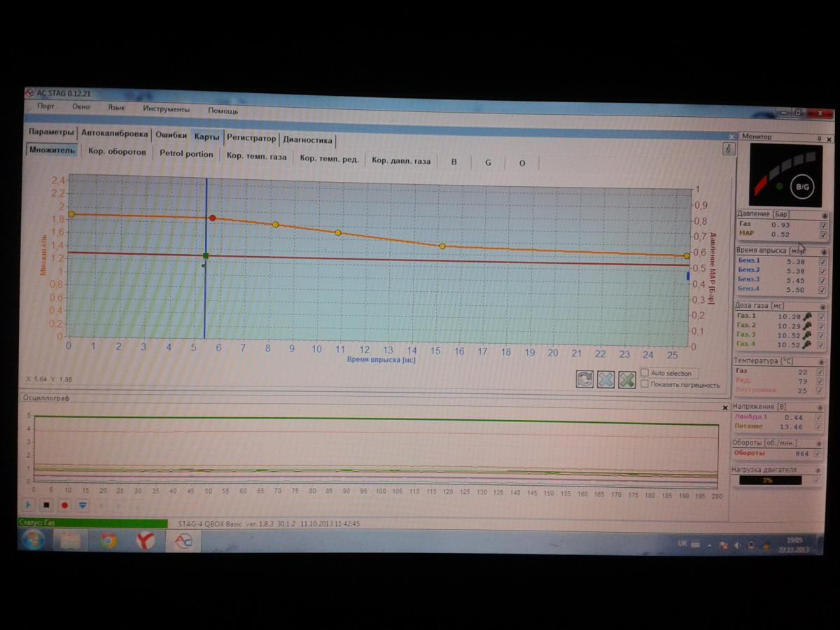Open Yandex browser from the taskbar
Screen dimensions: 840x630
coord(146,540)
